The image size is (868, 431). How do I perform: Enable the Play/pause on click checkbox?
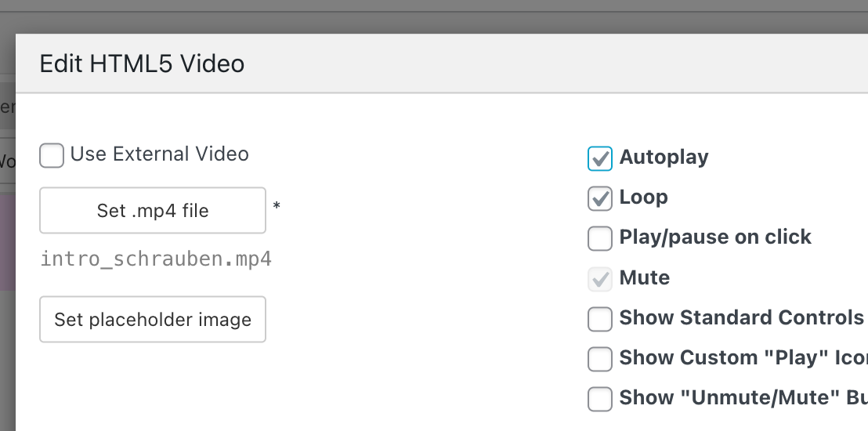click(600, 238)
